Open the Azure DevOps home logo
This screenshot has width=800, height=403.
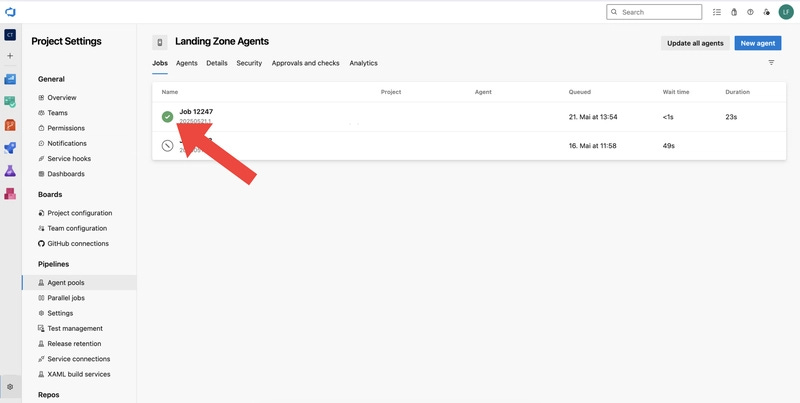tap(10, 12)
